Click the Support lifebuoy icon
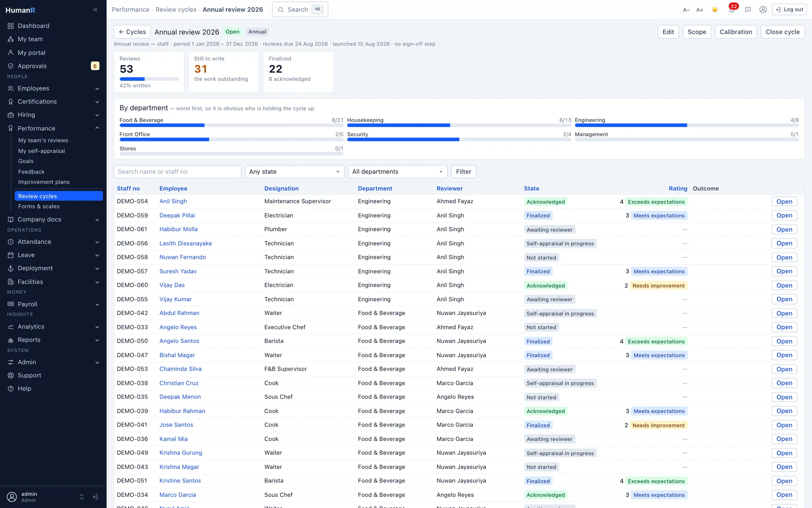The height and width of the screenshot is (508, 812). [11, 376]
